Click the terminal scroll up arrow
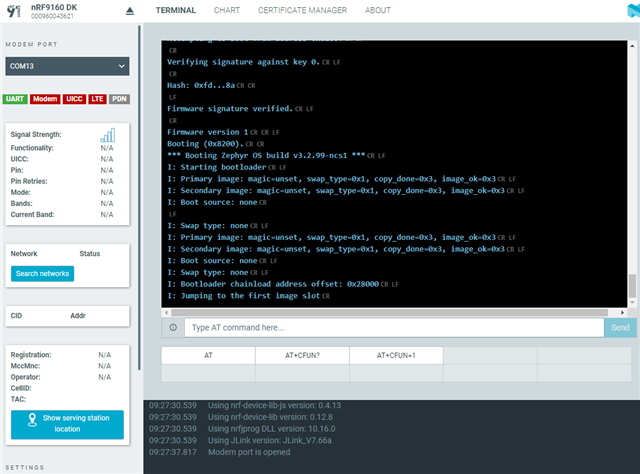 tap(632, 46)
